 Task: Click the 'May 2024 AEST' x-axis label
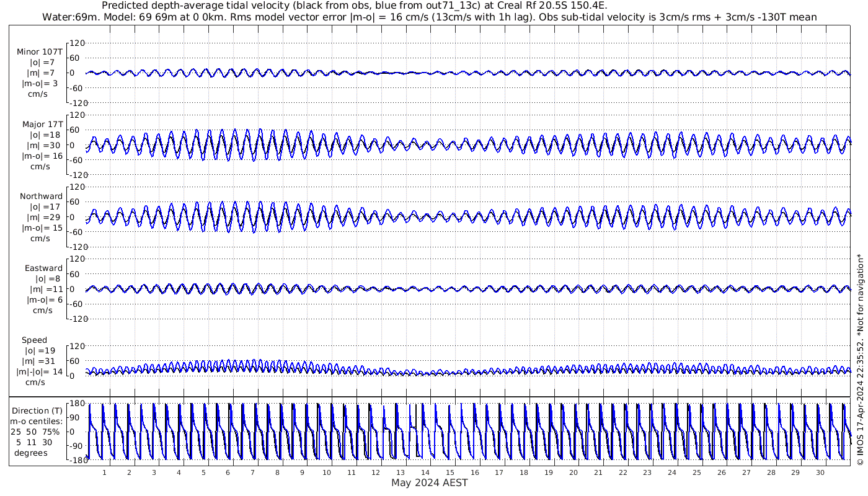pyautogui.click(x=429, y=483)
